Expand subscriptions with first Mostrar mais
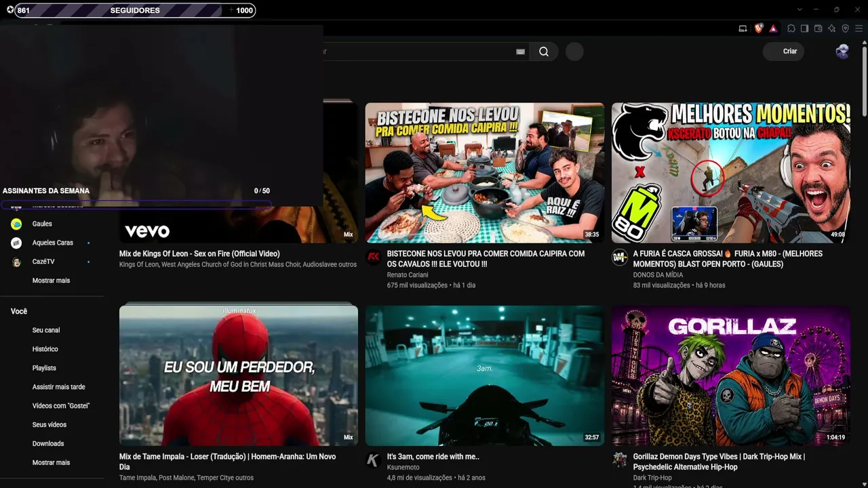The width and height of the screenshot is (868, 488). [x=51, y=281]
